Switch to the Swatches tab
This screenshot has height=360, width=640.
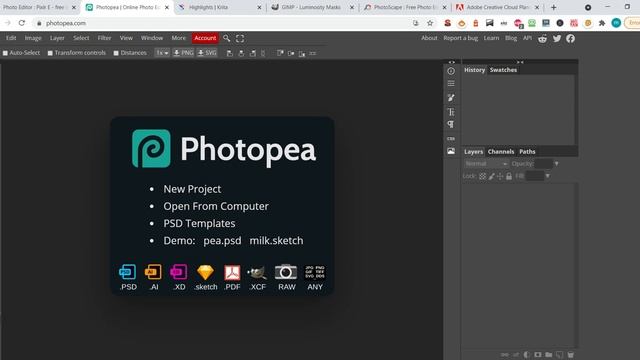coord(503,70)
